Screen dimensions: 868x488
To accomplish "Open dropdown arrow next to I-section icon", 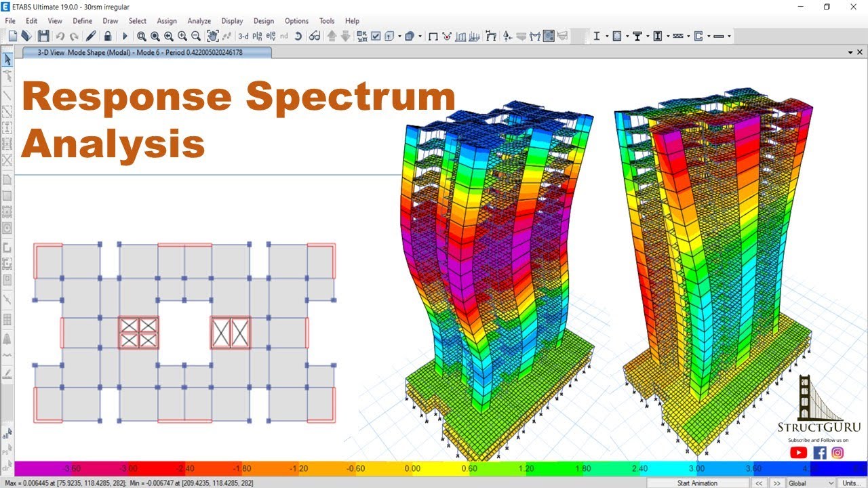I will [606, 36].
